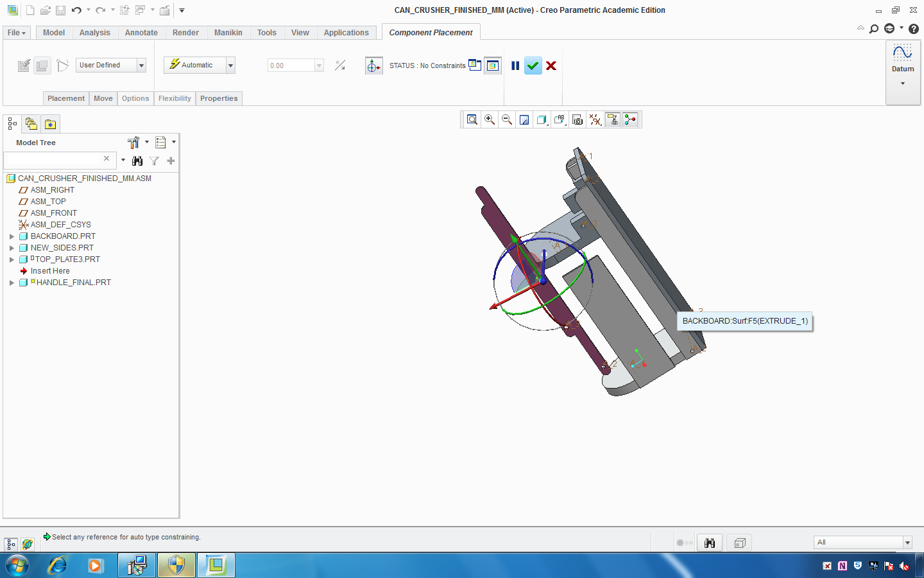Open a file with Open icon

pyautogui.click(x=45, y=10)
